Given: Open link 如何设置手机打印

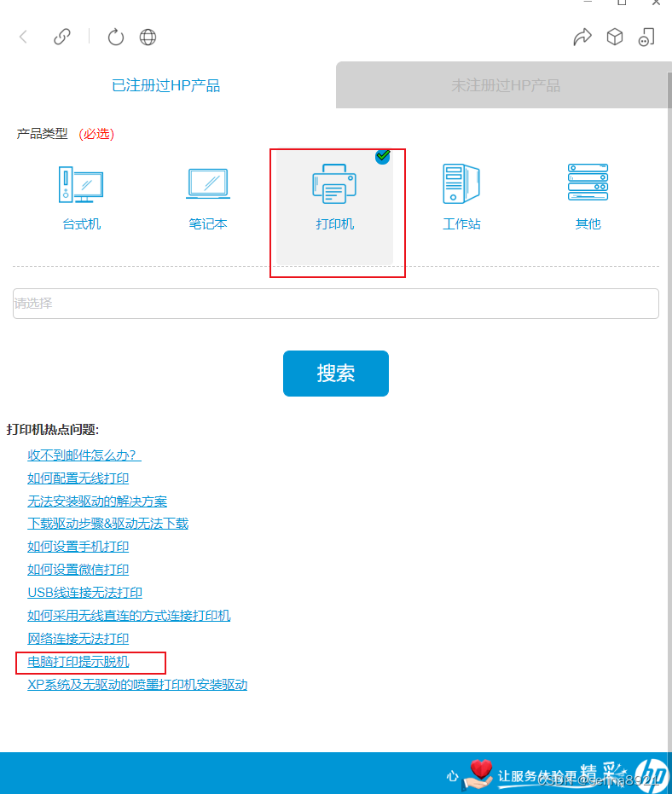Looking at the screenshot, I should [78, 547].
